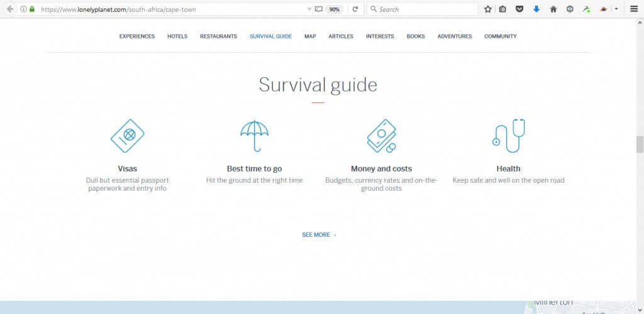The height and width of the screenshot is (314, 644).
Task: Click the red-orange extension icon
Action: (x=603, y=9)
